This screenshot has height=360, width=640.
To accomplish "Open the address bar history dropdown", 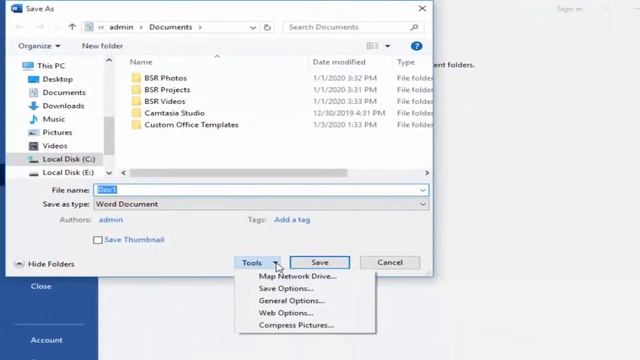I will click(253, 27).
